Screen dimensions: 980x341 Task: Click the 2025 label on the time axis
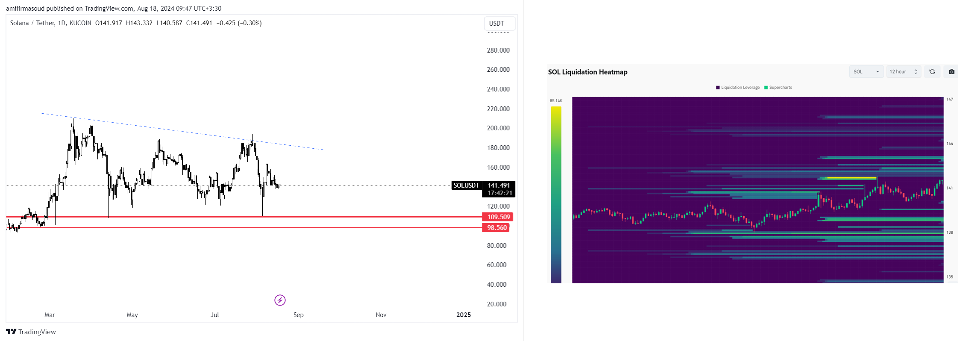[464, 315]
